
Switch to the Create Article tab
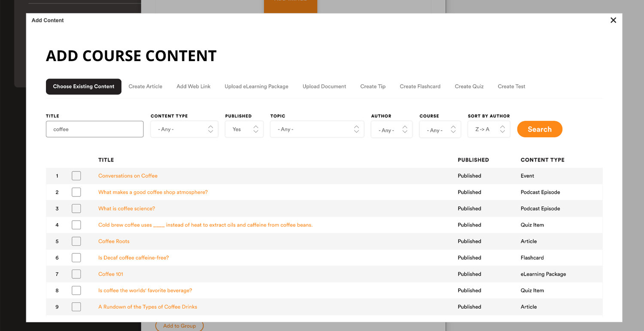145,86
